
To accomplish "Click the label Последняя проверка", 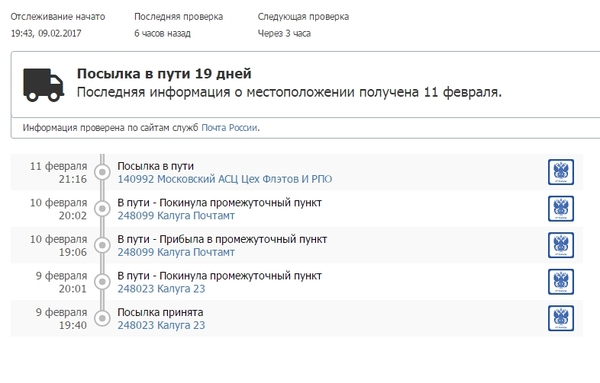I will pyautogui.click(x=178, y=17).
